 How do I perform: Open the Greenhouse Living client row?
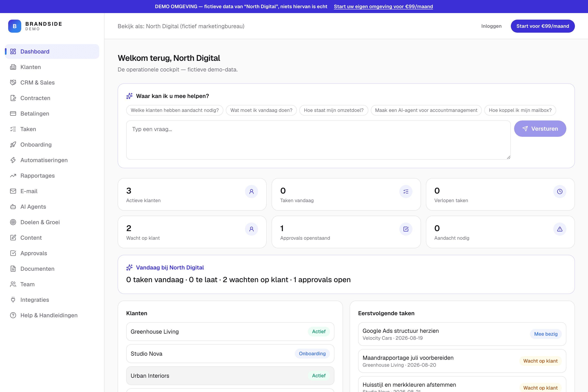pos(230,332)
